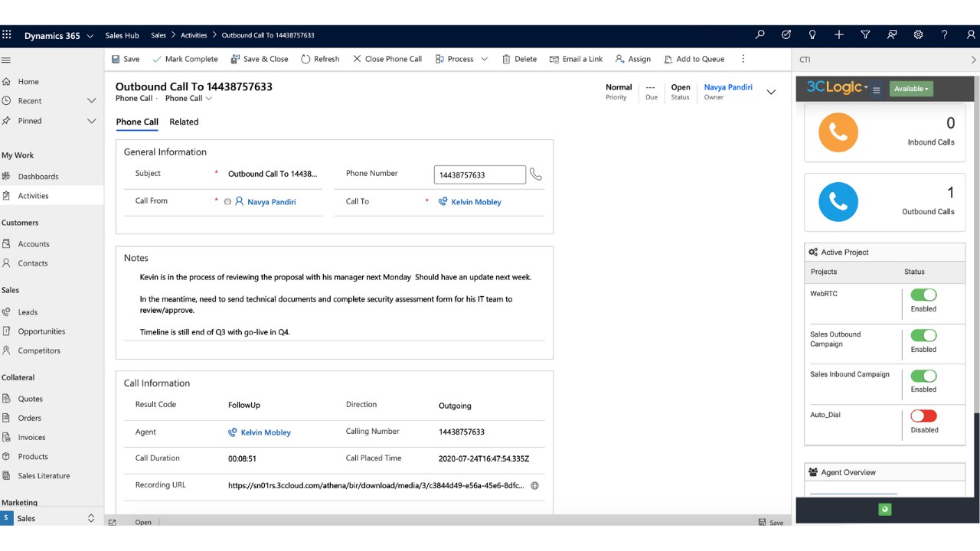Screen dimensions: 980x551
Task: Open the Process dropdown arrow
Action: [x=485, y=59]
